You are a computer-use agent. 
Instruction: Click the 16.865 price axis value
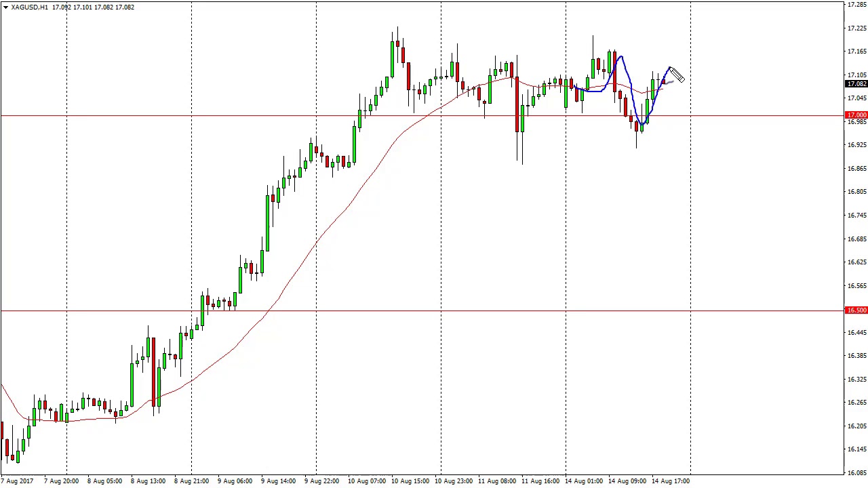[856, 169]
